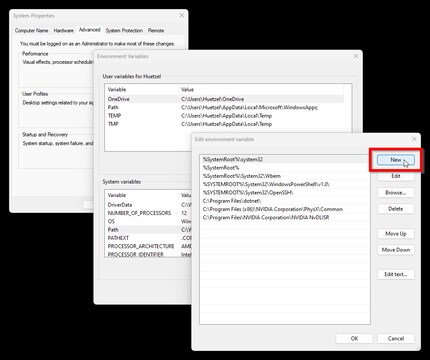Screen dimensions: 430x360
Task: Click the user variables Value column header
Action: (261, 89)
